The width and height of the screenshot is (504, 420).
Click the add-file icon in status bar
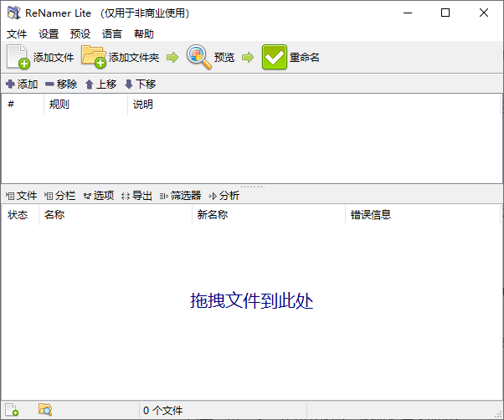click(x=12, y=410)
